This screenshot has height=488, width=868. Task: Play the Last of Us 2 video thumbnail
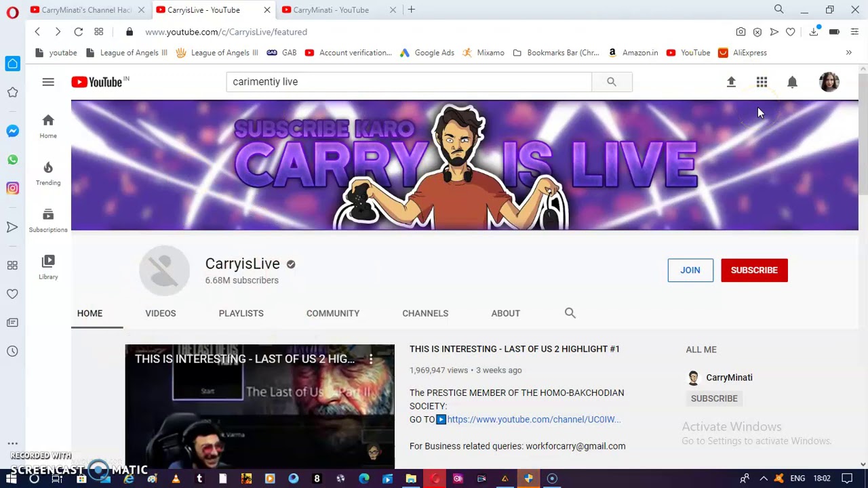pos(260,407)
